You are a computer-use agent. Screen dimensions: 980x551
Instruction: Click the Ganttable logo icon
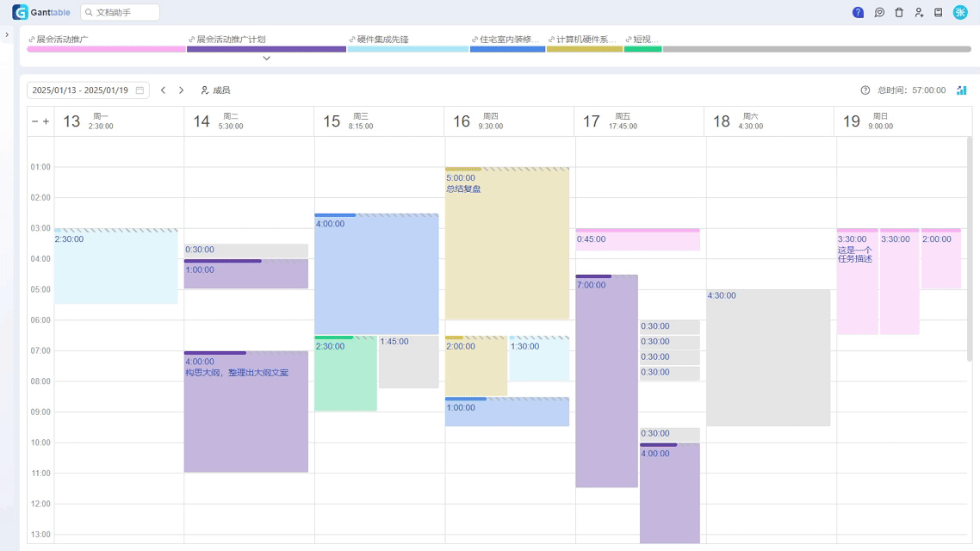(20, 12)
